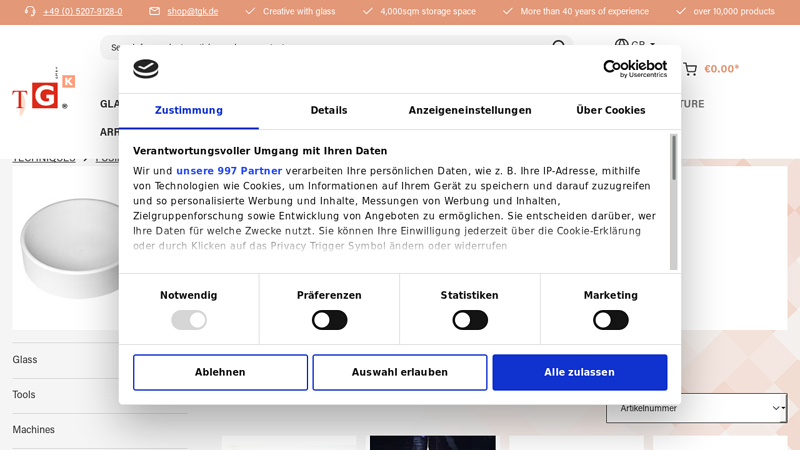Expand the GB language selector arrow
This screenshot has width=800, height=450.
tap(653, 44)
